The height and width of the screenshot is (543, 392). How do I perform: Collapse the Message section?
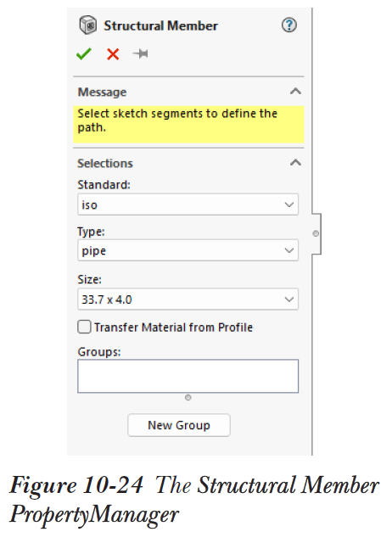click(295, 92)
